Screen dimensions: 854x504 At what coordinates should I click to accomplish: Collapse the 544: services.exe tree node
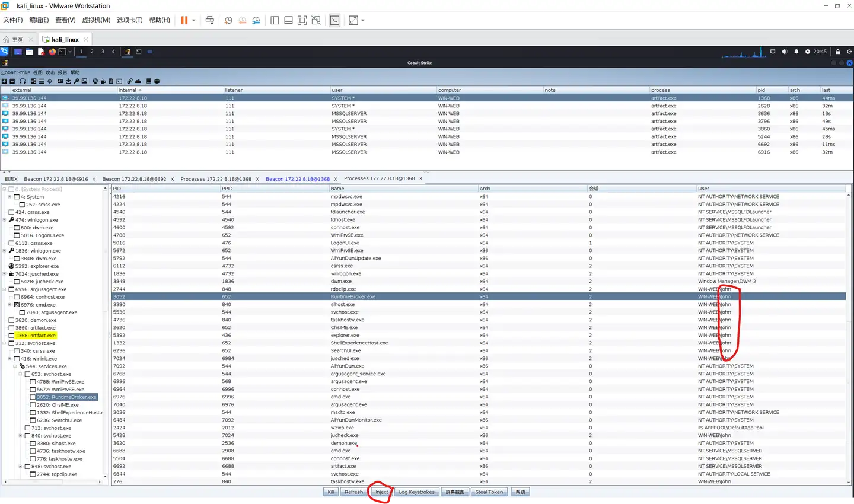pos(15,366)
